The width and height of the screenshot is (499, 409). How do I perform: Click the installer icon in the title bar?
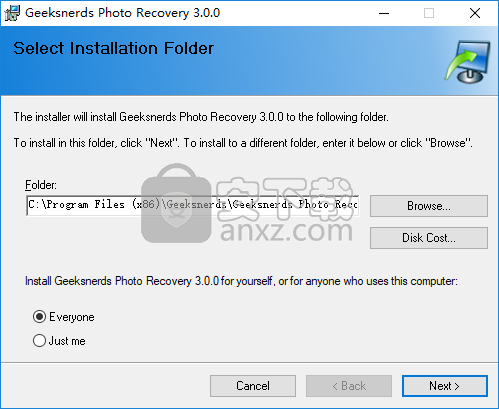[12, 13]
